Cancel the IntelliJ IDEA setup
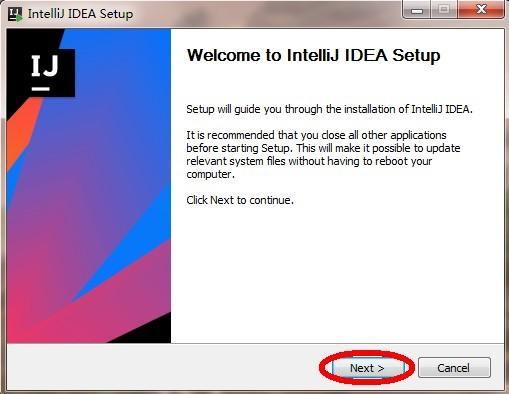This screenshot has width=509, height=394. tap(454, 368)
